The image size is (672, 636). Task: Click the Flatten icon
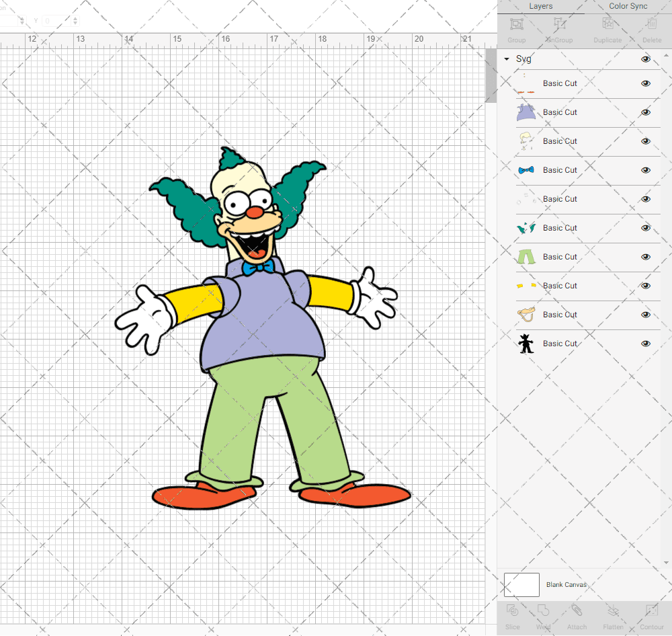click(x=614, y=610)
